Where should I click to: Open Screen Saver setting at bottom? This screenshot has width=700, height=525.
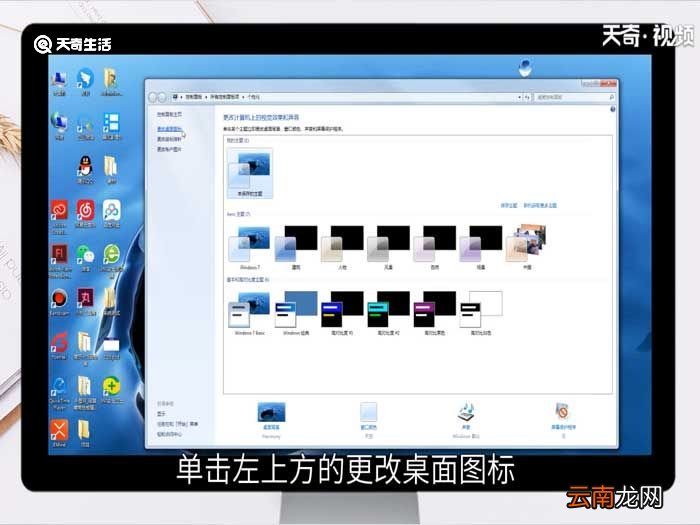click(563, 420)
